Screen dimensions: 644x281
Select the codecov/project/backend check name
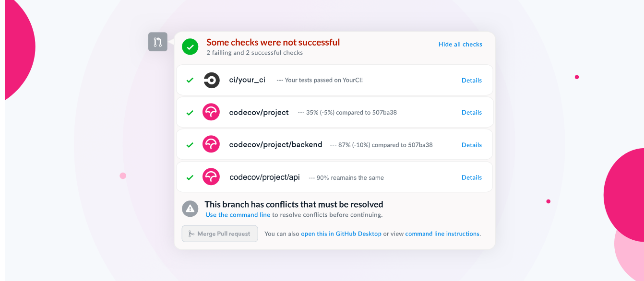pos(276,144)
